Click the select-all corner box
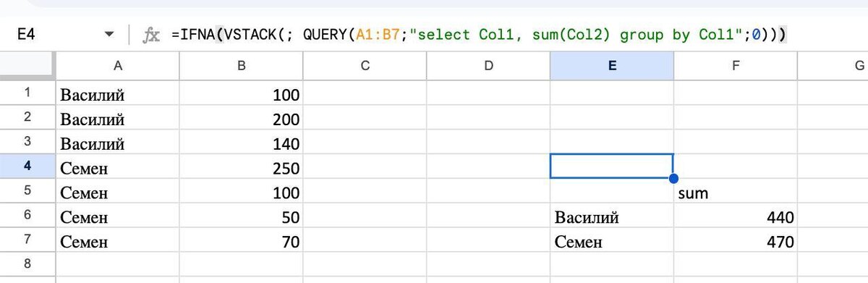 (27, 65)
